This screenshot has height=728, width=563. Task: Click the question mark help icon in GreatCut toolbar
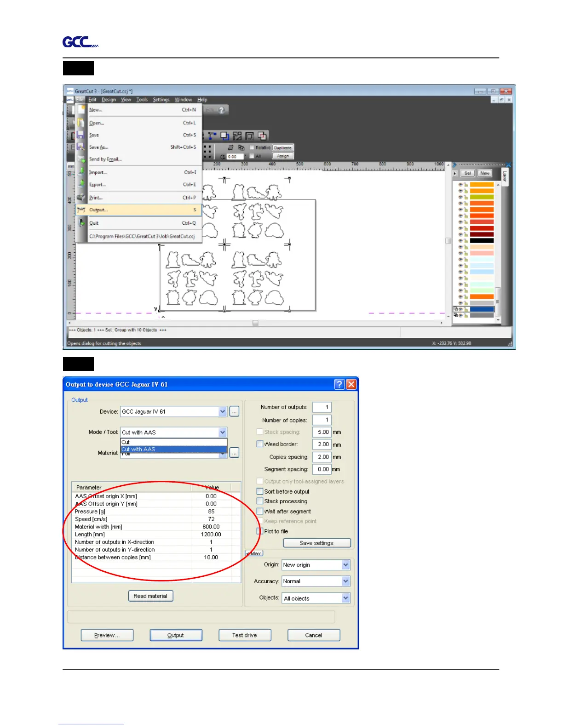tap(222, 110)
